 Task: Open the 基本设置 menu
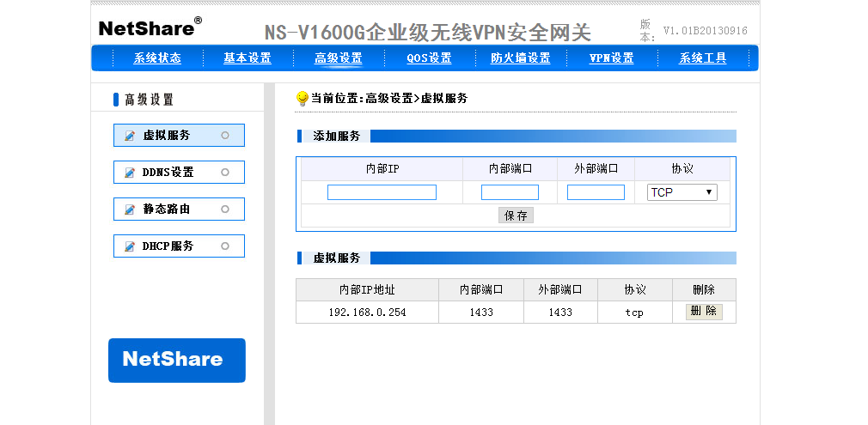tap(248, 58)
